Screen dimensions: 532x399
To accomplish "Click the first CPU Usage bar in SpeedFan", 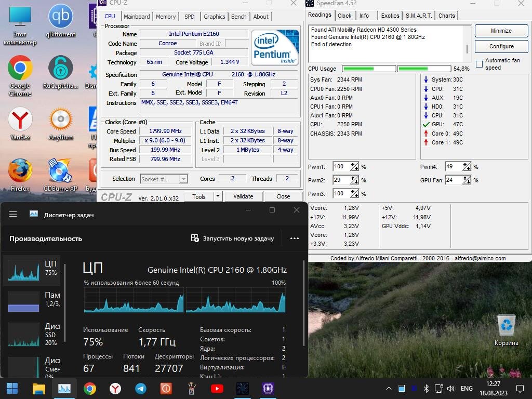I will tap(369, 69).
